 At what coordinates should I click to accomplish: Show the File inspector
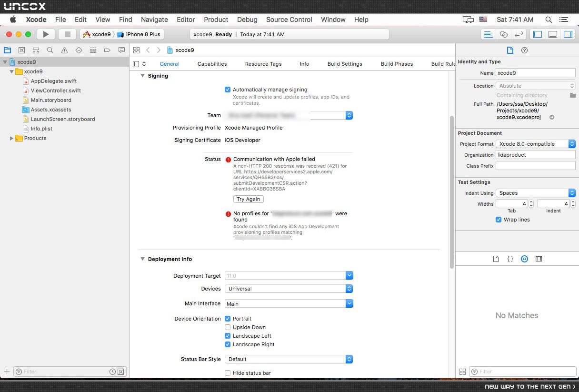(510, 50)
